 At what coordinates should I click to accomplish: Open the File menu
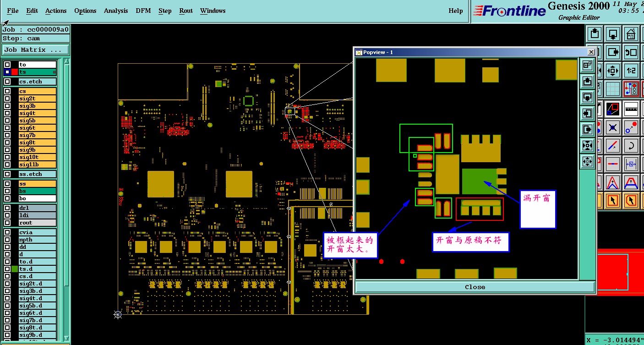click(x=13, y=11)
